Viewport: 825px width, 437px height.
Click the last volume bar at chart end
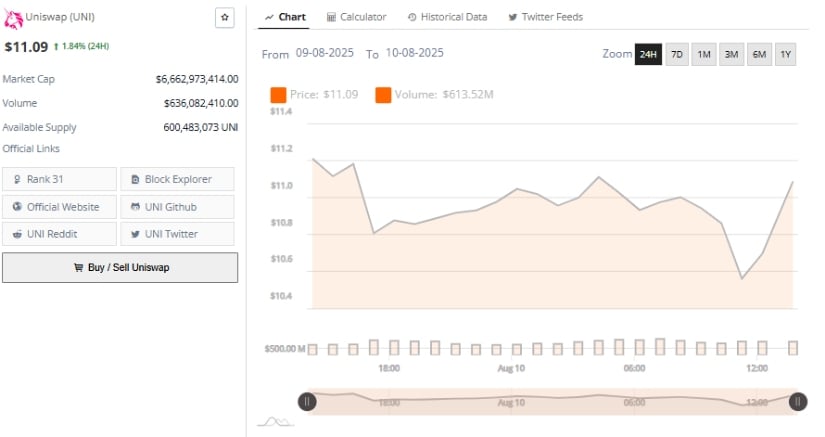pyautogui.click(x=793, y=348)
